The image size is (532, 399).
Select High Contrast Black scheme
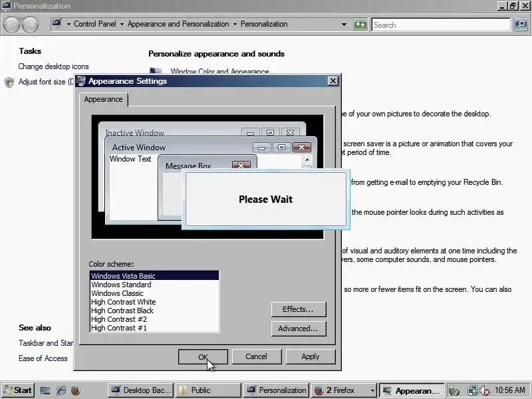click(154, 311)
